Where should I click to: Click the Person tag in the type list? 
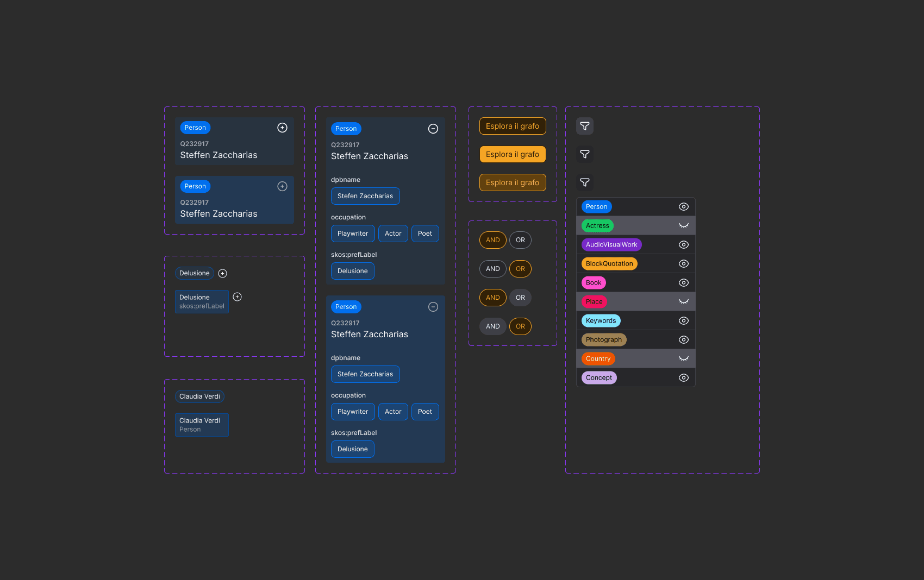tap(596, 206)
